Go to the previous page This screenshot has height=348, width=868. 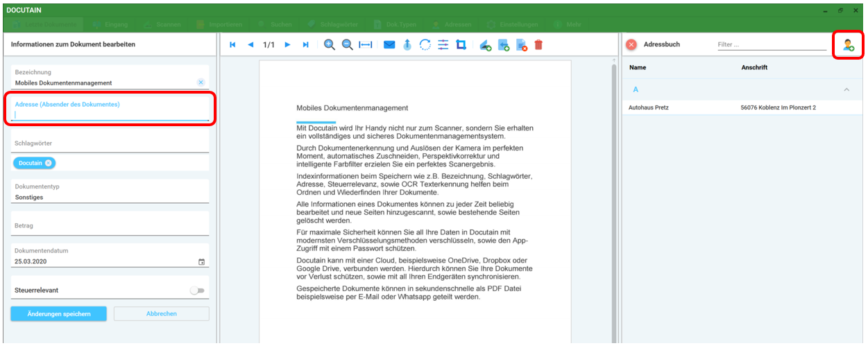[250, 44]
